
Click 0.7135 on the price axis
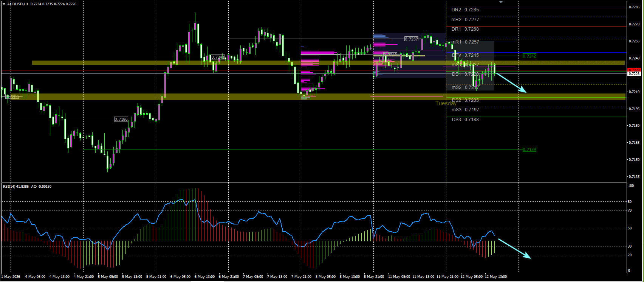[634, 177]
